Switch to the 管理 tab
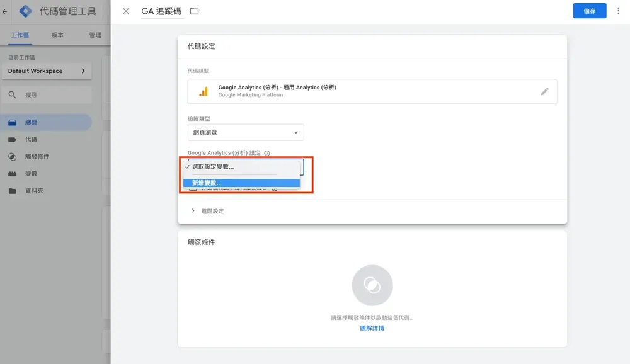Viewport: 630px width, 364px height. [x=95, y=35]
